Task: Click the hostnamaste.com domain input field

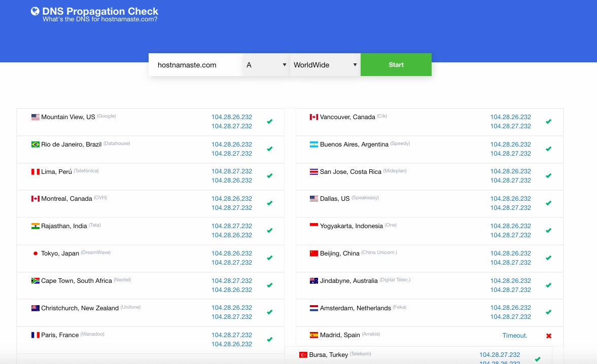Action: point(195,65)
